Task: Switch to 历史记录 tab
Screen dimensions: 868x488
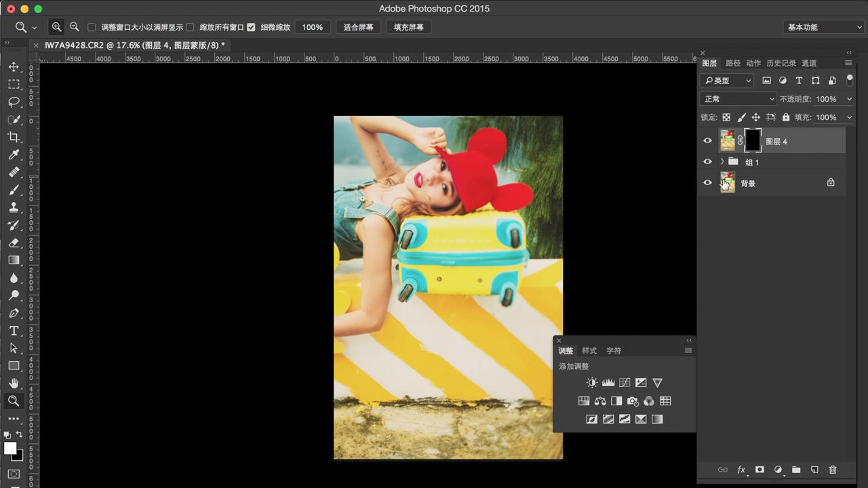Action: pyautogui.click(x=781, y=63)
